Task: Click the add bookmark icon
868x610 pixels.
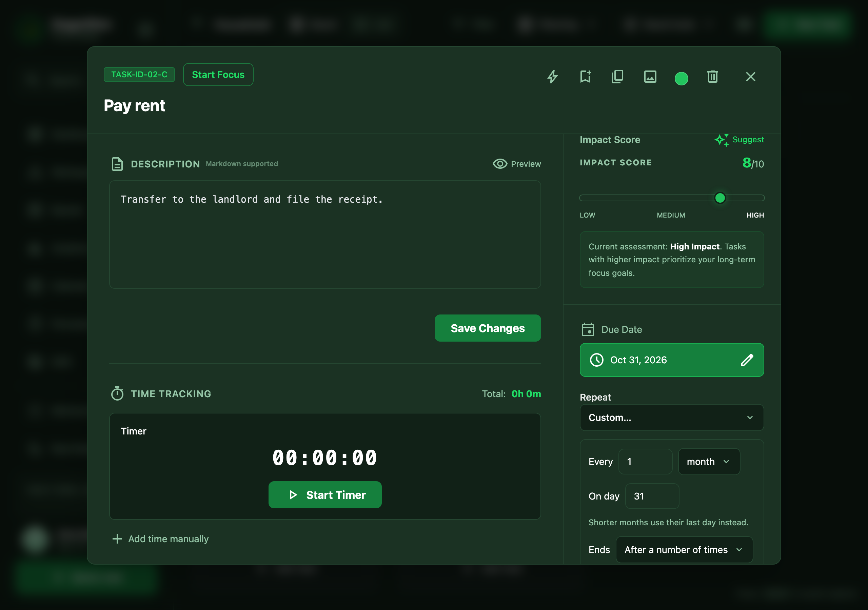Action: pyautogui.click(x=586, y=77)
